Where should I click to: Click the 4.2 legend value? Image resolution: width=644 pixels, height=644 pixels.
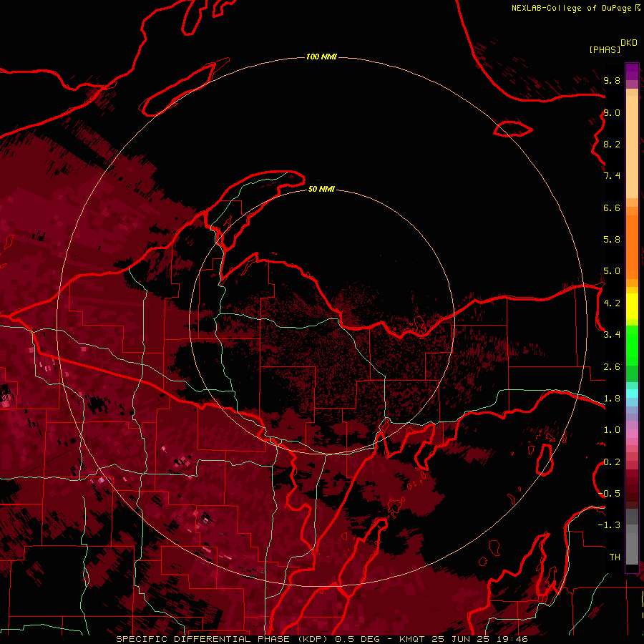tap(612, 303)
